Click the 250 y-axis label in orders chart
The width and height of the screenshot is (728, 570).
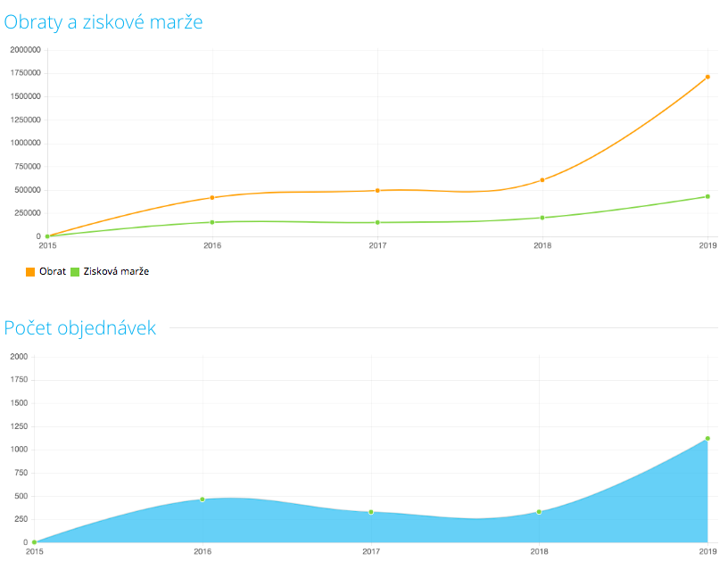pos(21,519)
